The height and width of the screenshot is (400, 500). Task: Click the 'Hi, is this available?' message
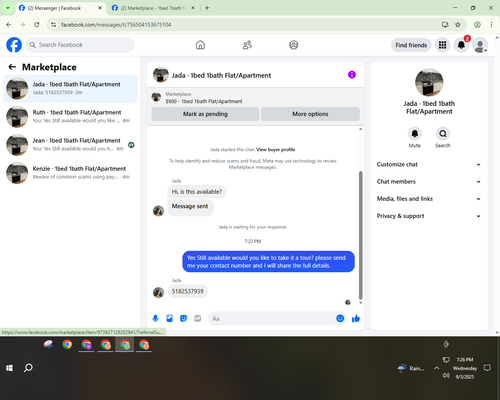point(197,192)
